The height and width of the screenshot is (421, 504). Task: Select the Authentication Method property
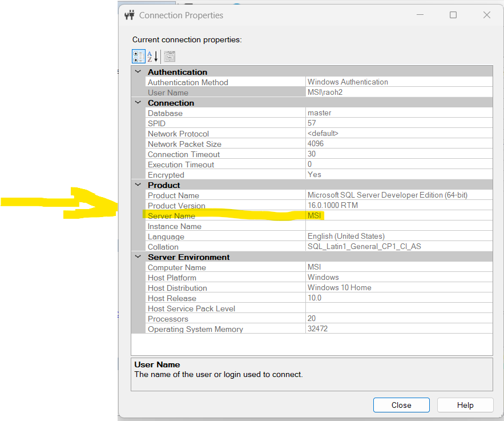click(188, 82)
